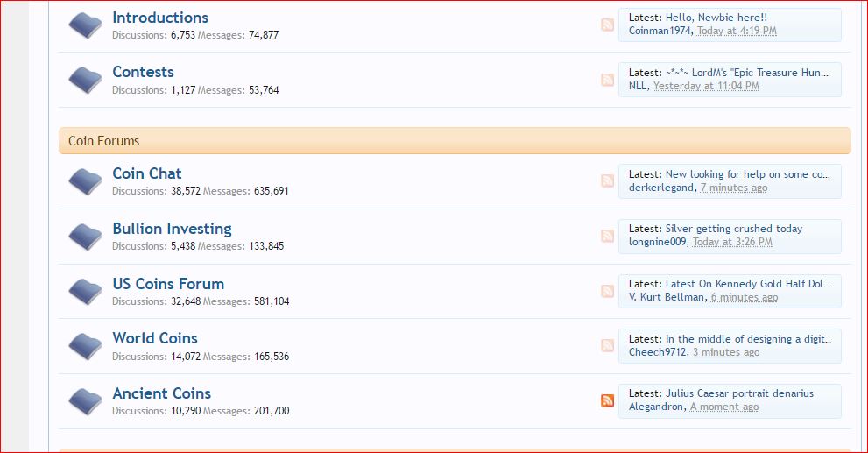Viewport: 868px width, 453px height.
Task: Open the Coin Chat forum
Action: pos(147,173)
